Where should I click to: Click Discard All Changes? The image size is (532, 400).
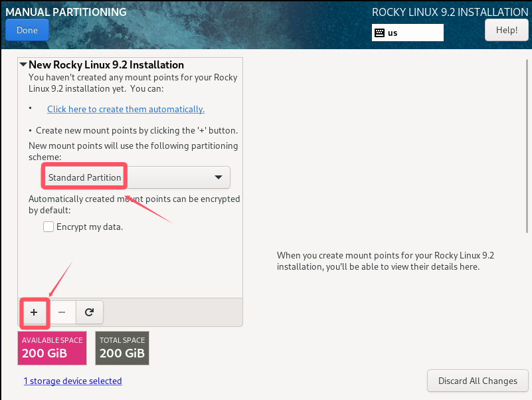[478, 381]
